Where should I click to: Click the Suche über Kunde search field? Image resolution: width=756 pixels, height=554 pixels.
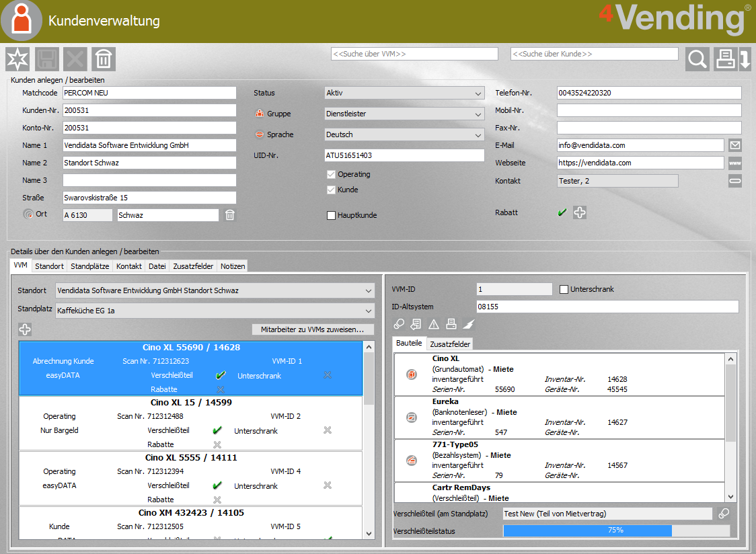tap(594, 54)
